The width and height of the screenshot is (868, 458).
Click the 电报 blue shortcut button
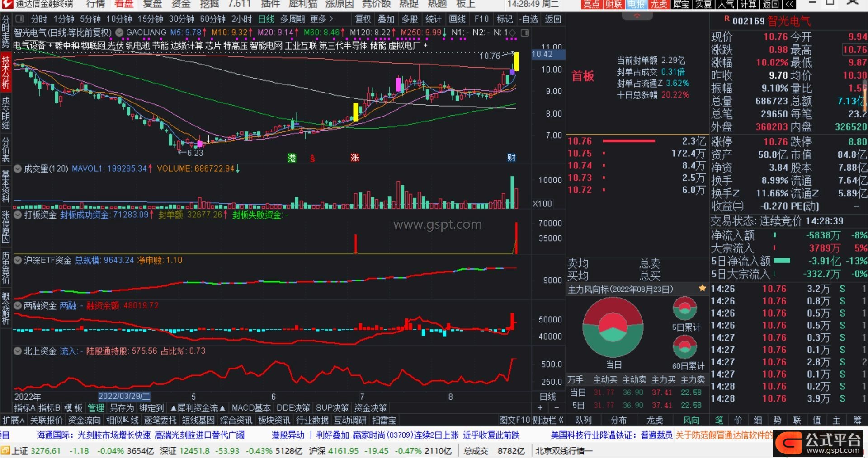coord(637,5)
